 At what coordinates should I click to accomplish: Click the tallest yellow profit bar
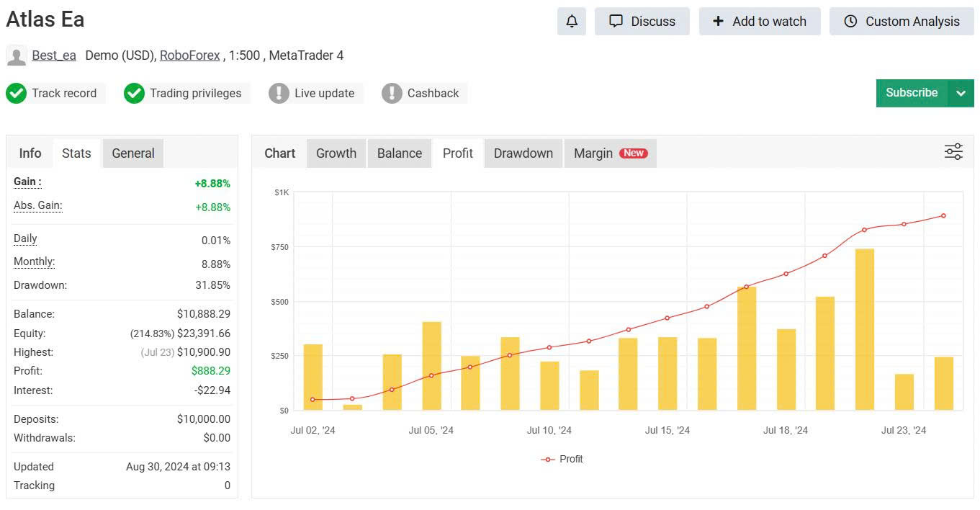[x=864, y=329]
